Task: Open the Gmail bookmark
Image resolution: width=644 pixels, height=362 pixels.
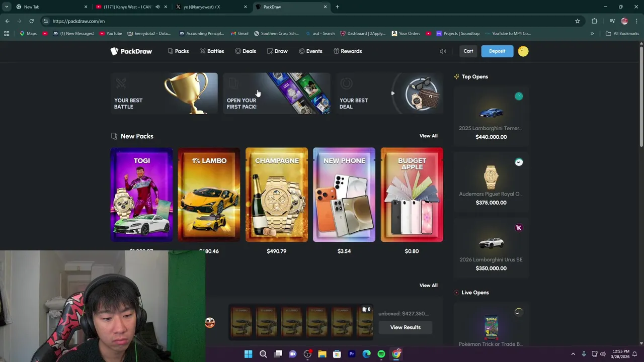Action: click(239, 34)
